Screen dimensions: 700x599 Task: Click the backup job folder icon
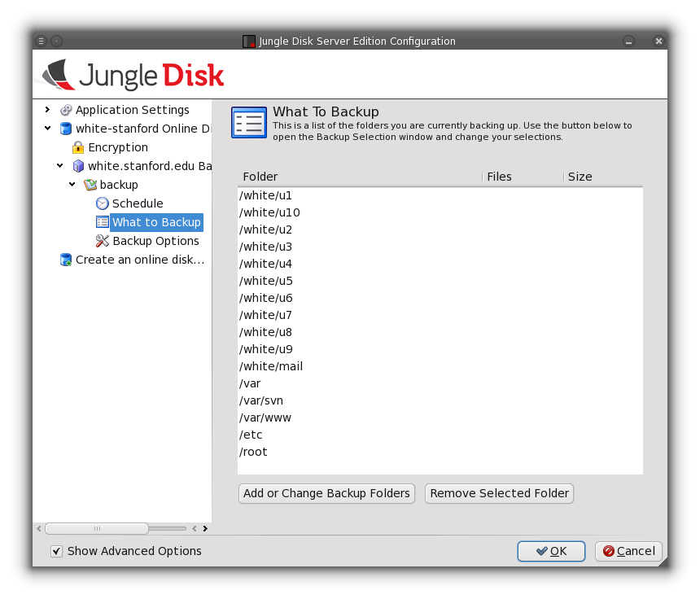click(90, 185)
